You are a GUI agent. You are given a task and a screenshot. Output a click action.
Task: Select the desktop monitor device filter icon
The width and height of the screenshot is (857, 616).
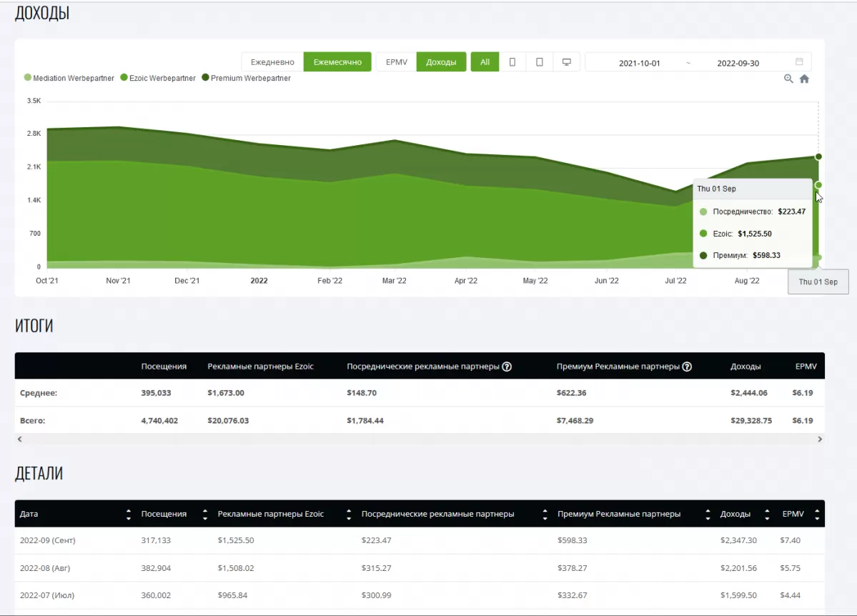pyautogui.click(x=567, y=62)
